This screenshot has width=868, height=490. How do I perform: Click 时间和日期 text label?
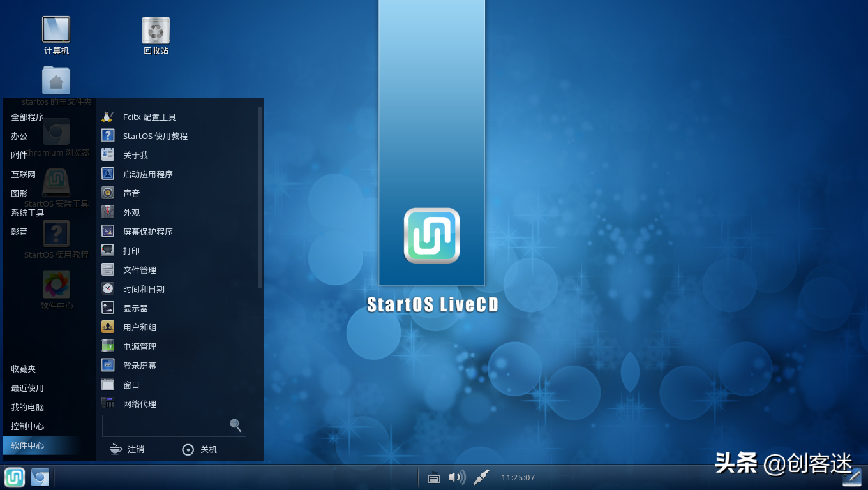point(144,289)
